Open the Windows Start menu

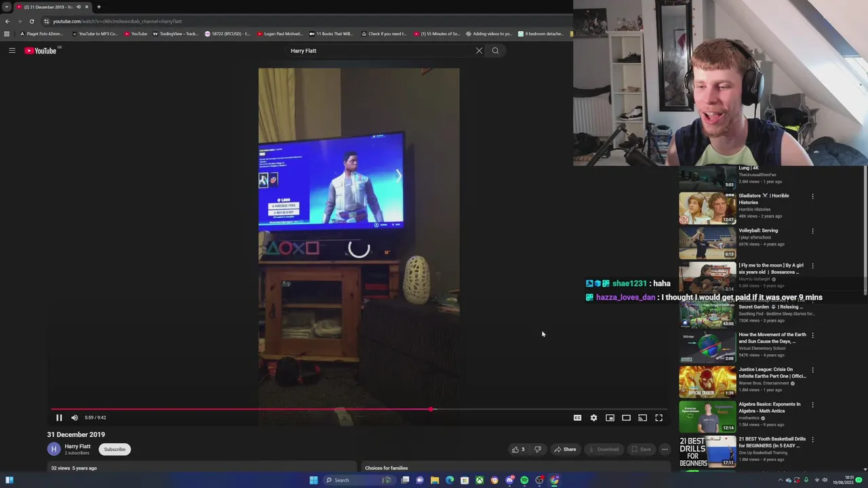(x=313, y=480)
